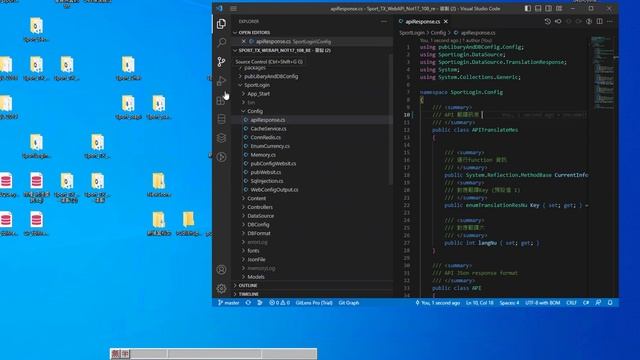Click Spaces: 4 indentation in status bar
Screen dimensions: 640x360
(x=509, y=303)
